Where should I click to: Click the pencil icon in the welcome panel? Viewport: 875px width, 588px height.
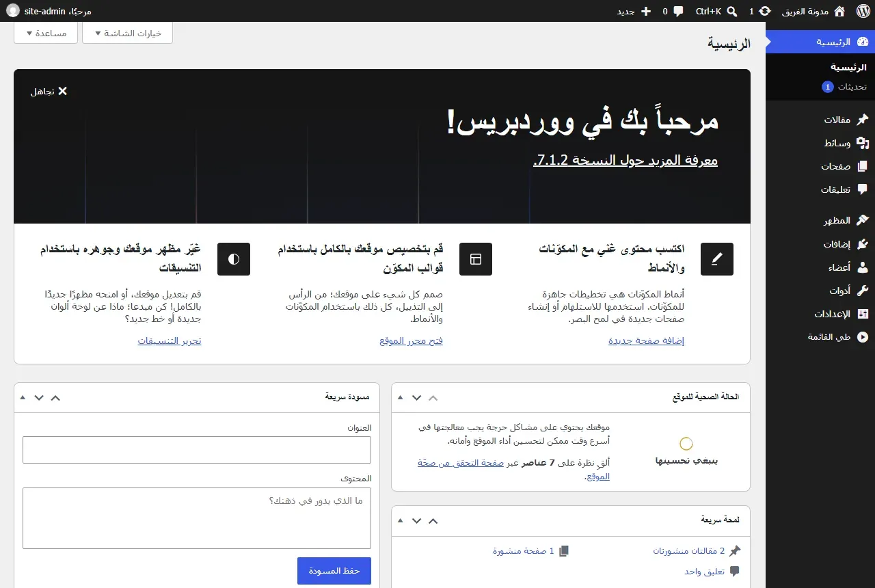tap(717, 259)
